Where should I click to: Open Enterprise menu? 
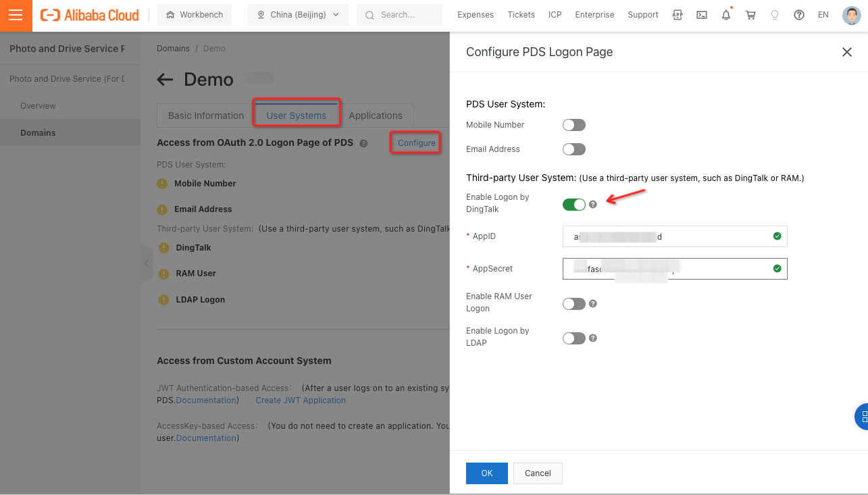pos(594,15)
